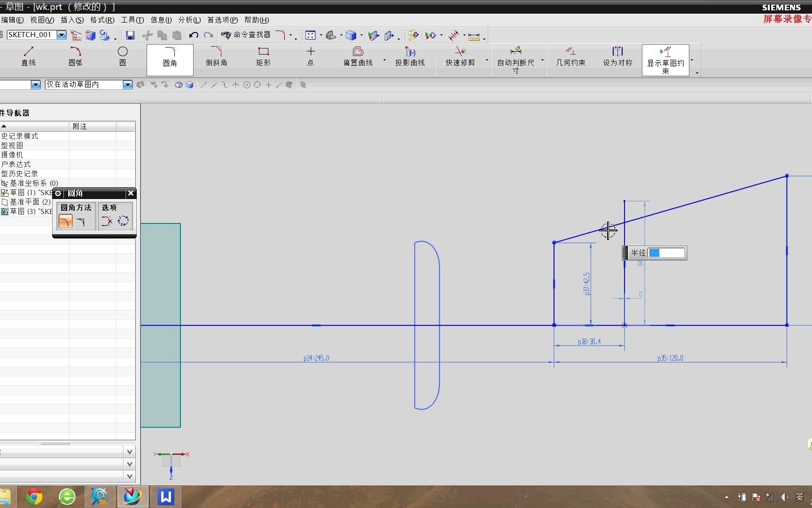The image size is (812, 508).
Task: Select the 点 point tool
Action: pyautogui.click(x=311, y=56)
